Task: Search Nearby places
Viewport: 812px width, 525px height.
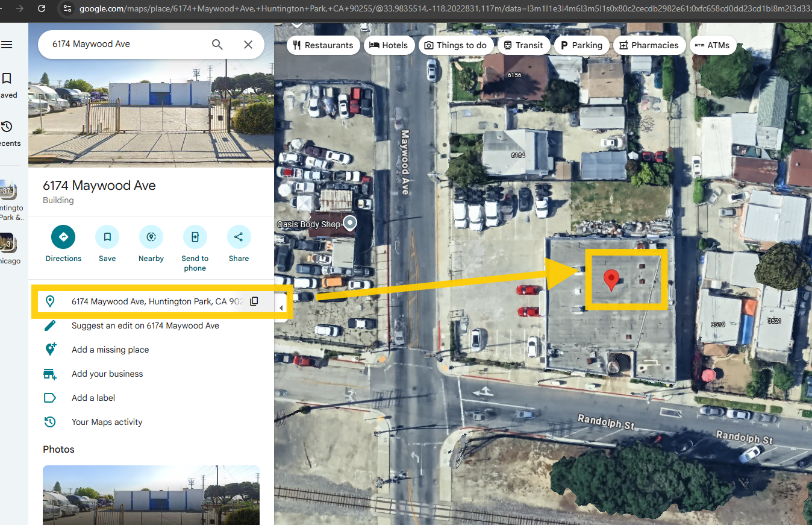Action: (151, 237)
